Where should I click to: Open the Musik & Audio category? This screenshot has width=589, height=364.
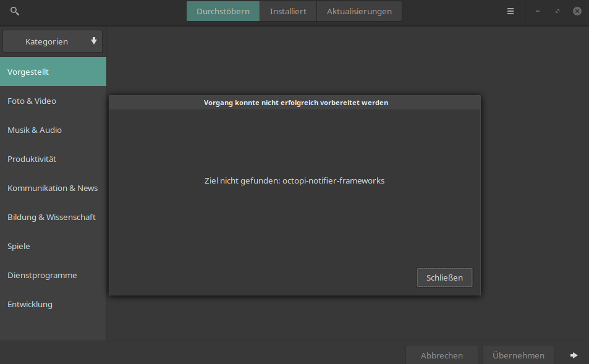point(53,130)
